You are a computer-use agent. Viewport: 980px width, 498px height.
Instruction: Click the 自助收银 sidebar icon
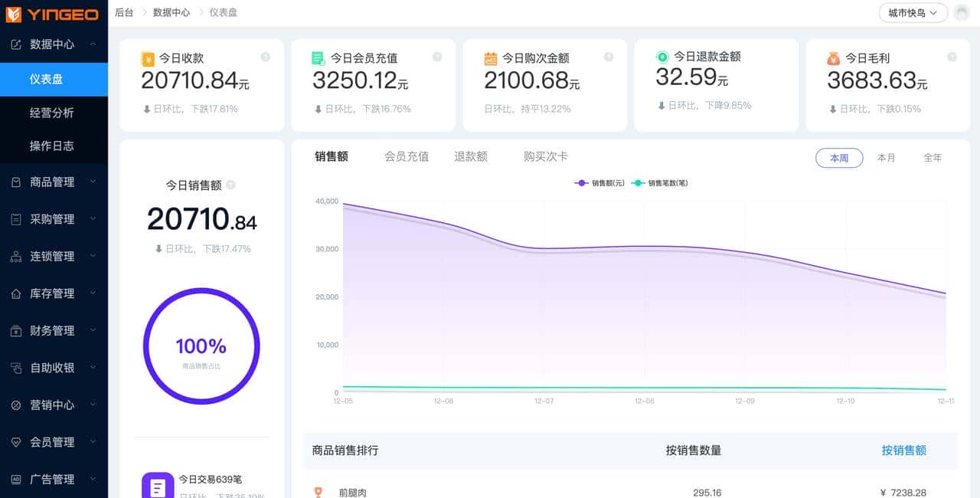[17, 367]
